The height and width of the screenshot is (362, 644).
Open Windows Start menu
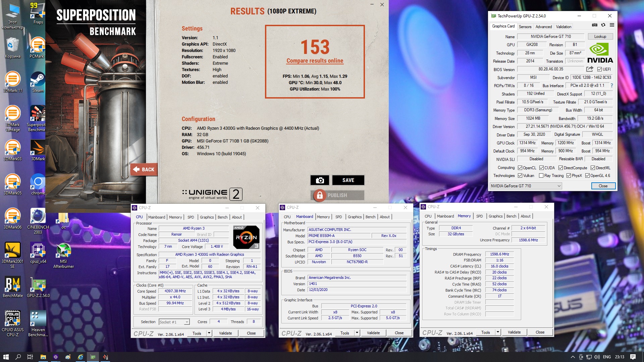pos(6,357)
